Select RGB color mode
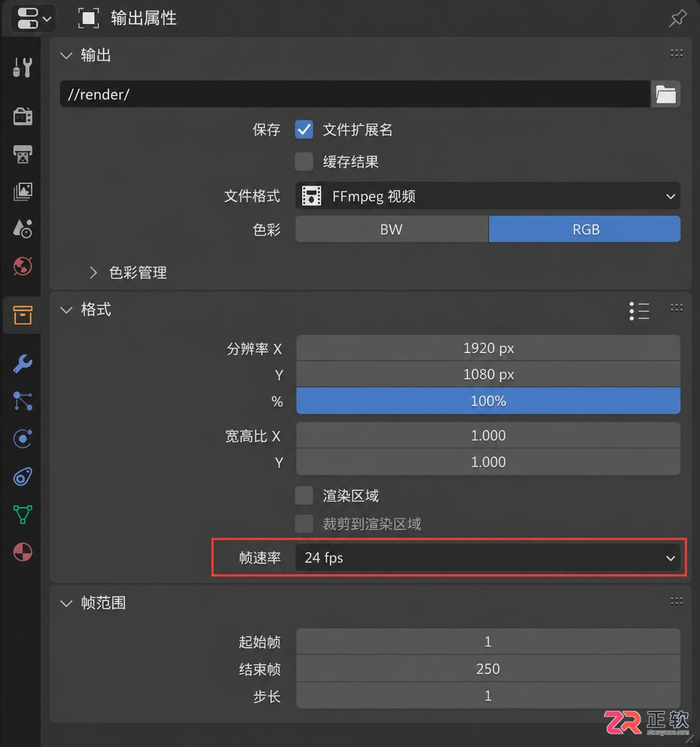This screenshot has height=747, width=700. click(585, 229)
